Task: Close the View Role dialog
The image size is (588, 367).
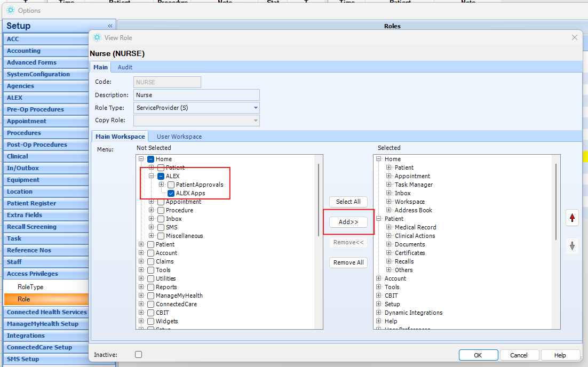Action: coord(574,37)
